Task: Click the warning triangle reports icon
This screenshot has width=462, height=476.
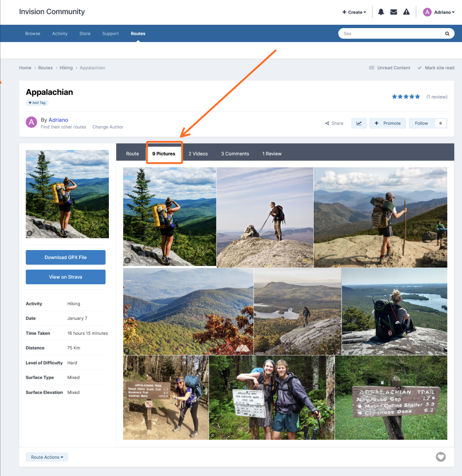Action: coord(406,12)
